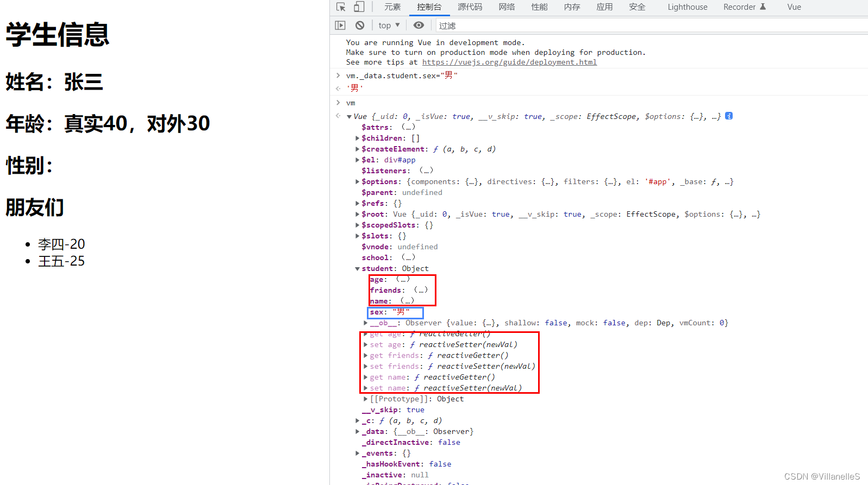Click the 王五-25 list item
This screenshot has width=868, height=485.
pos(61,261)
